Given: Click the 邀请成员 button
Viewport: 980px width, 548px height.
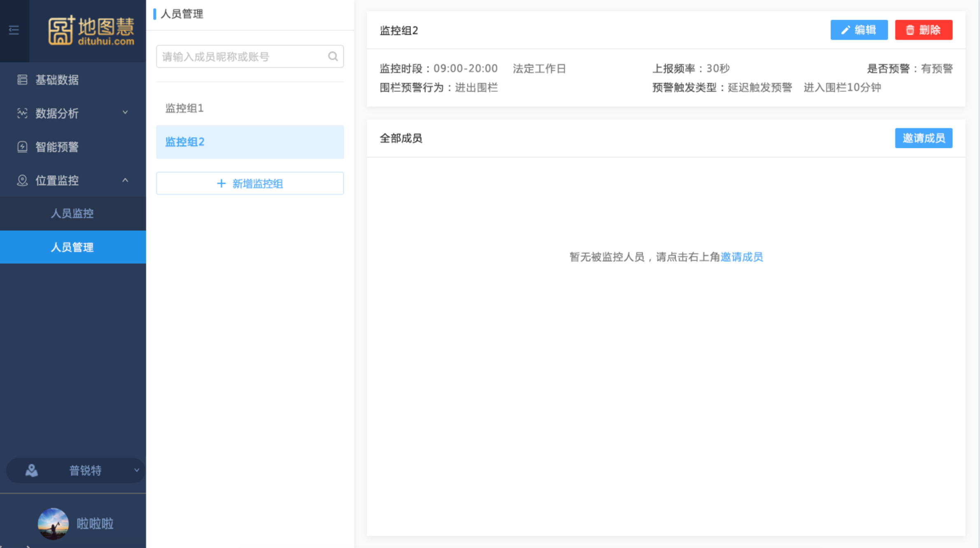Looking at the screenshot, I should [923, 138].
